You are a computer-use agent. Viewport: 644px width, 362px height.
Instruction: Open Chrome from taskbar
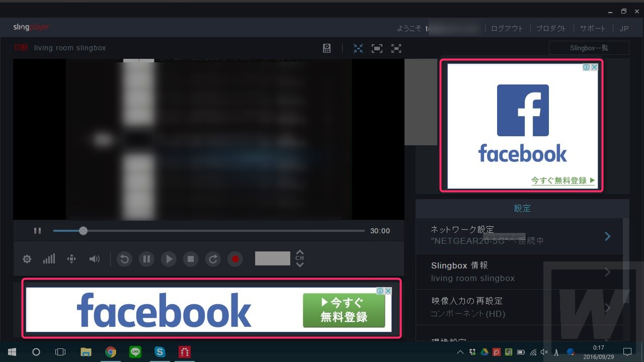tap(111, 352)
